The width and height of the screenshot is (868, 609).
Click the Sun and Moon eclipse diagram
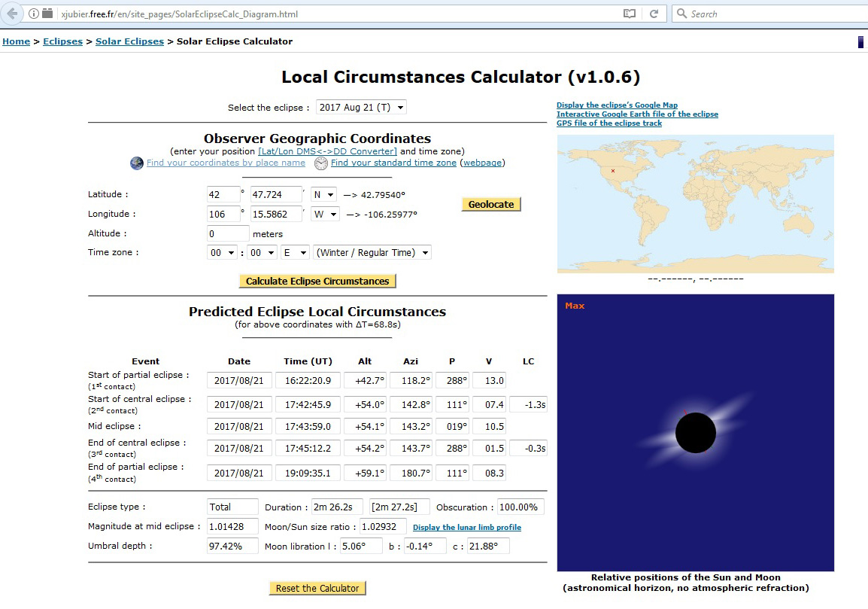pyautogui.click(x=695, y=433)
